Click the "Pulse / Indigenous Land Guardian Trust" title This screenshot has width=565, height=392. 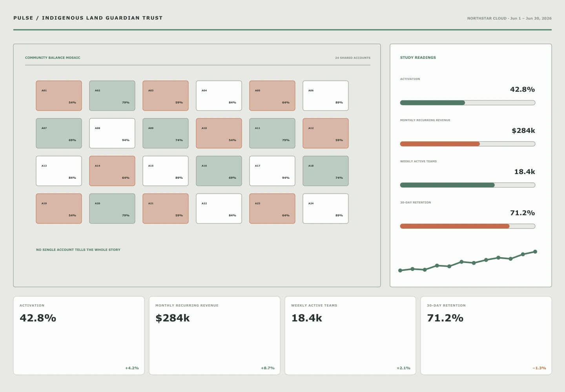(x=88, y=18)
